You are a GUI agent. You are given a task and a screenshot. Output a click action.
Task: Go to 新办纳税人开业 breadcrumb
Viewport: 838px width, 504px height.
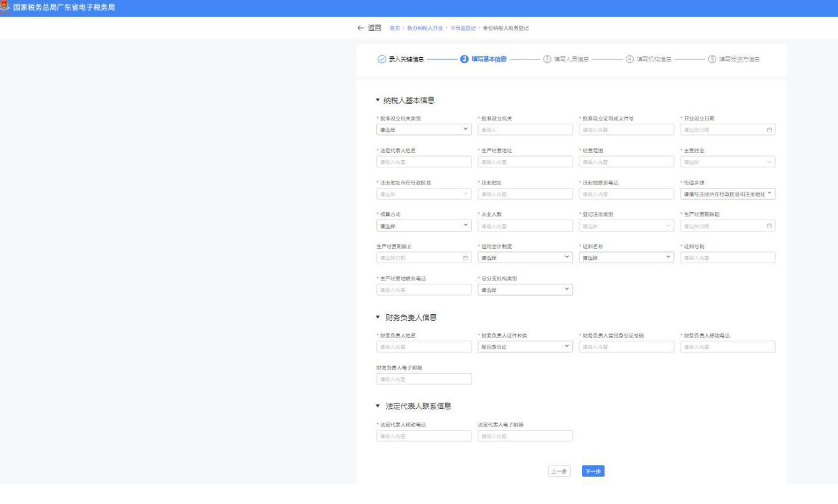point(425,28)
